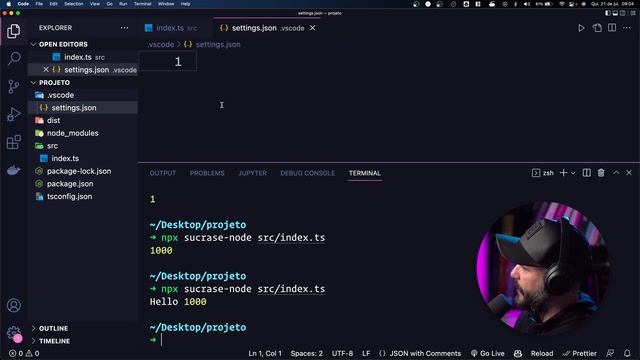Open the Source Control view
Screen dimensions: 640x360
[13, 87]
